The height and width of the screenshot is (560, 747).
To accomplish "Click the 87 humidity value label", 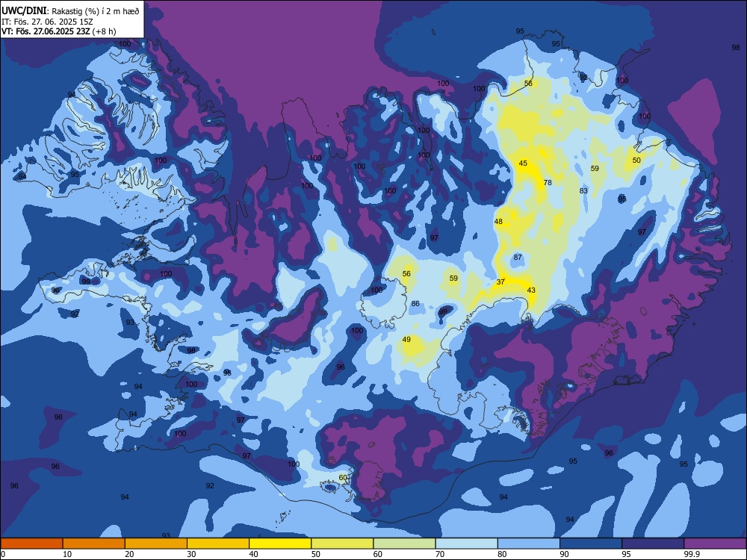I will click(x=518, y=257).
